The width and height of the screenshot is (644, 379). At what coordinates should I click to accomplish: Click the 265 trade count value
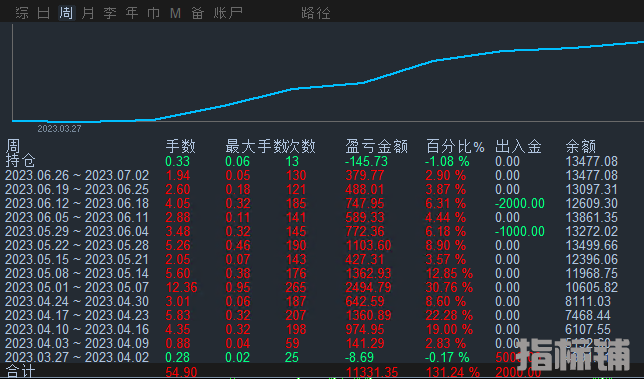tap(296, 287)
